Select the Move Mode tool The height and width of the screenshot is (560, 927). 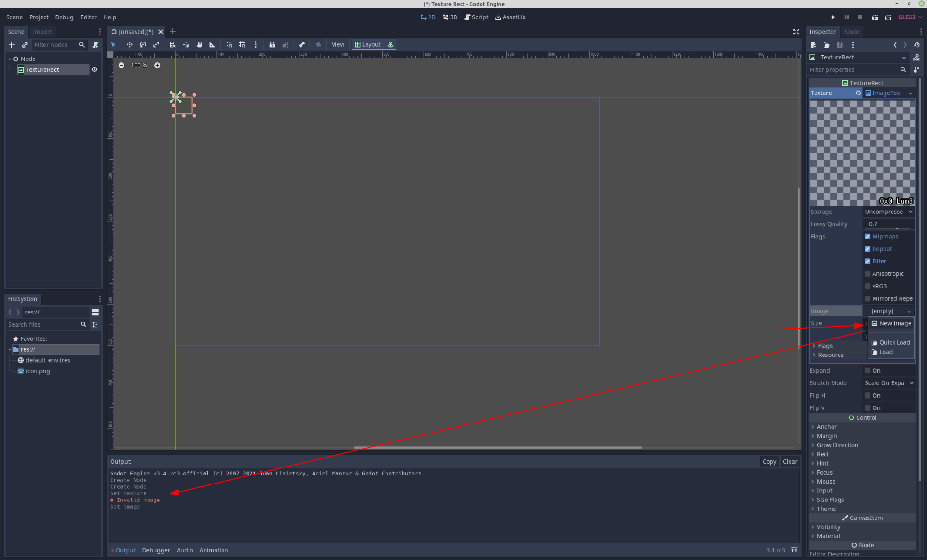coord(130,44)
